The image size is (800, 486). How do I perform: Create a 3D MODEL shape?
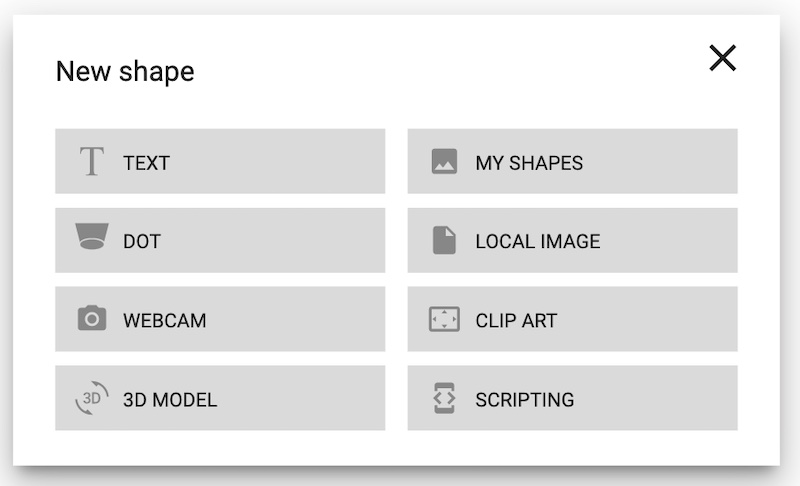[220, 398]
